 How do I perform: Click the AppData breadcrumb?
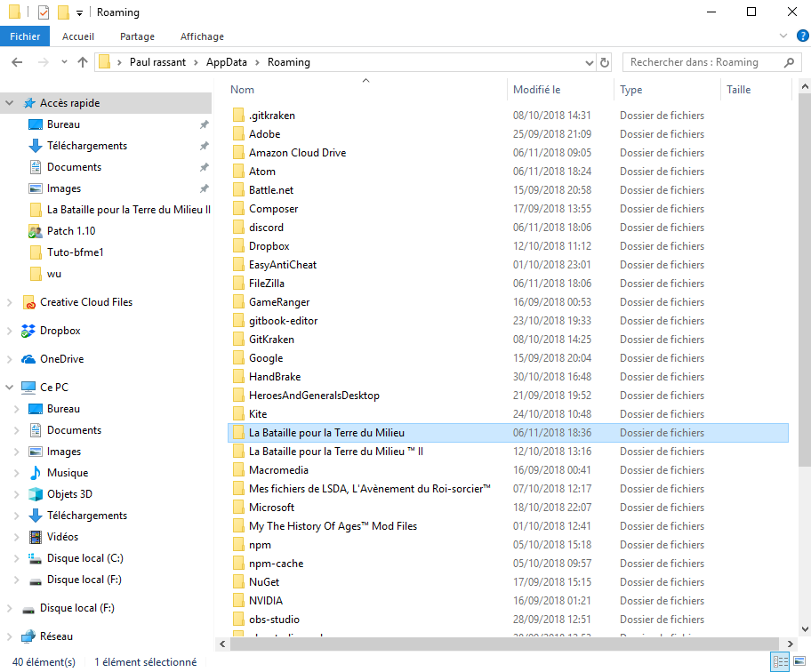coord(227,62)
